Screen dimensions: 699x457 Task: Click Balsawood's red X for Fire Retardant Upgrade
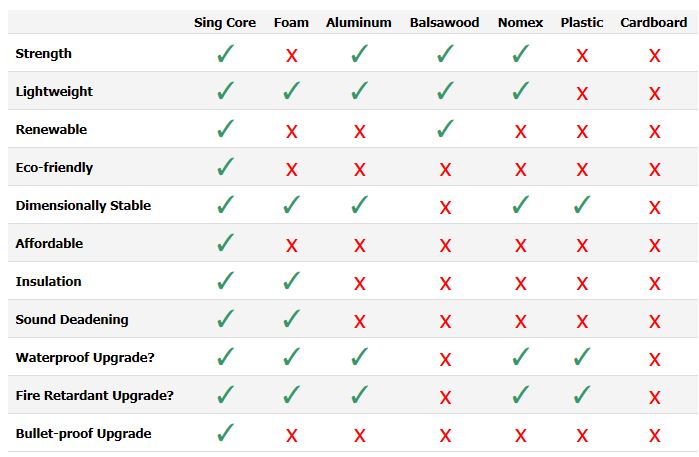click(445, 397)
